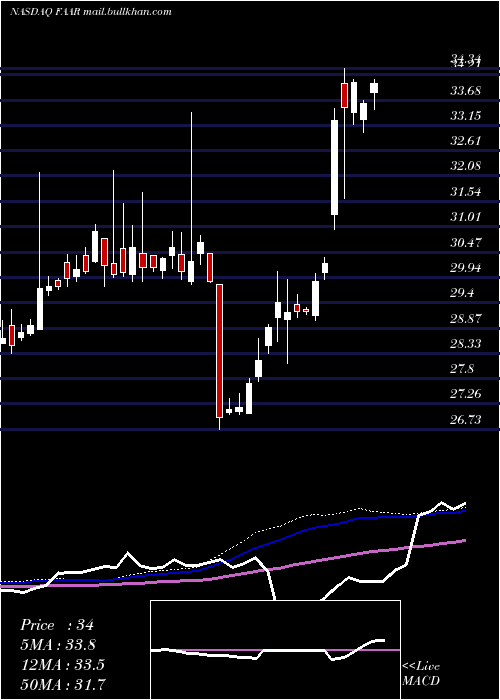The width and height of the screenshot is (500, 700).
Task: Select the 27.8 price axis label
Action: [462, 369]
